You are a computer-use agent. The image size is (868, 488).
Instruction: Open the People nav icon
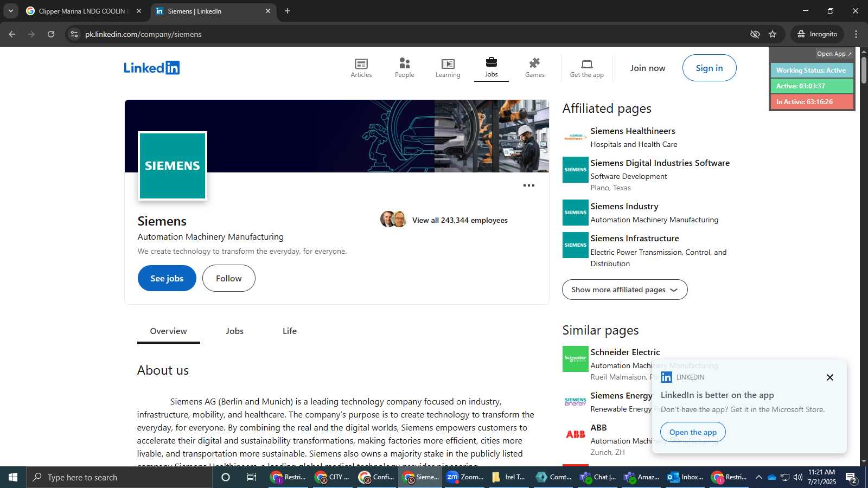404,63
